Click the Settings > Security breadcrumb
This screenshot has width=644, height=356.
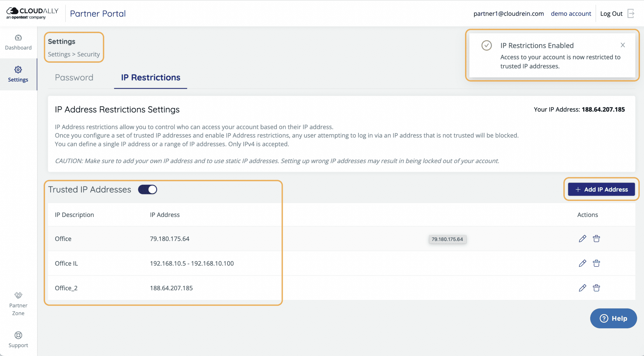pyautogui.click(x=74, y=54)
